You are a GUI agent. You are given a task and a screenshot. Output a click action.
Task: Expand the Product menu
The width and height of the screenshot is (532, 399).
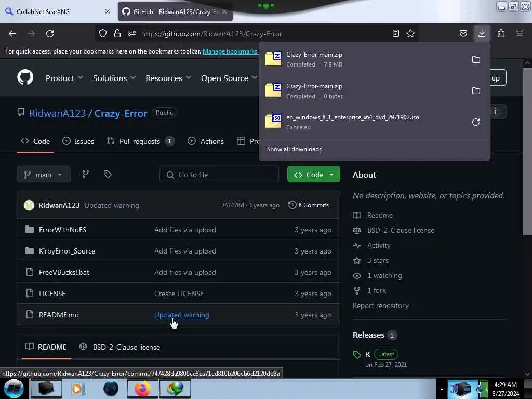point(64,78)
